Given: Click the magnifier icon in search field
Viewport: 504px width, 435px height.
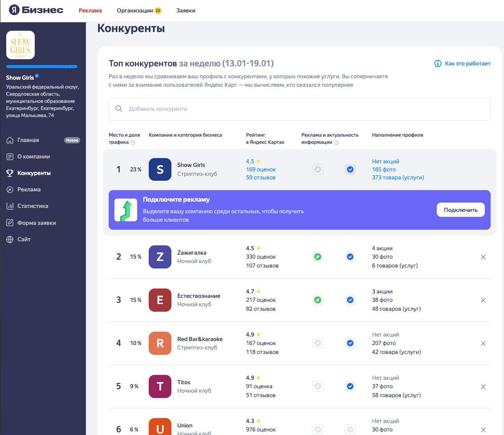Looking at the screenshot, I should (118, 109).
